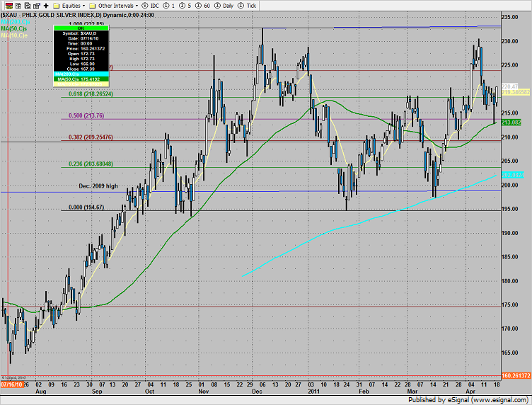
Task: Click the orange 07/16/10 cursor date tag
Action: tap(12, 384)
